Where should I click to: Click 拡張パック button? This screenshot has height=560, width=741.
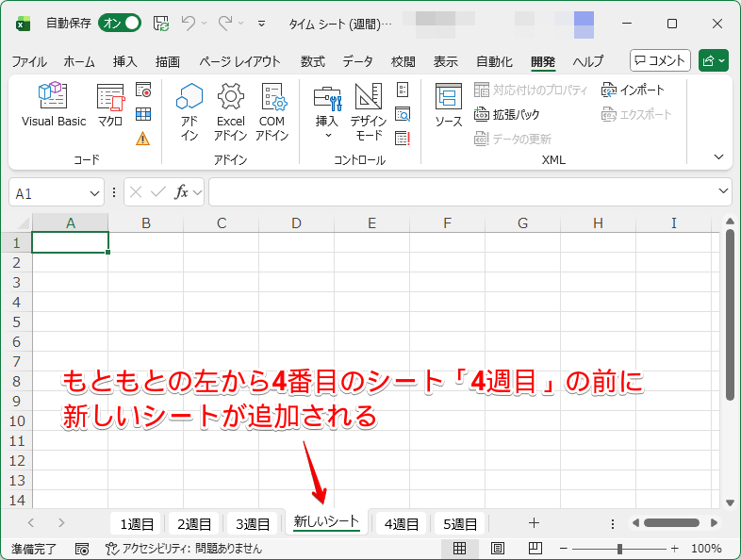pyautogui.click(x=506, y=114)
